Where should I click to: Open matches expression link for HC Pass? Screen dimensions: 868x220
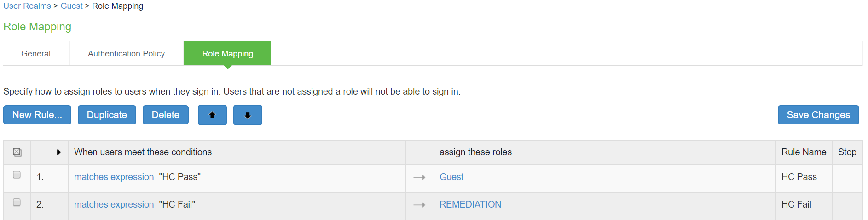[x=114, y=177]
